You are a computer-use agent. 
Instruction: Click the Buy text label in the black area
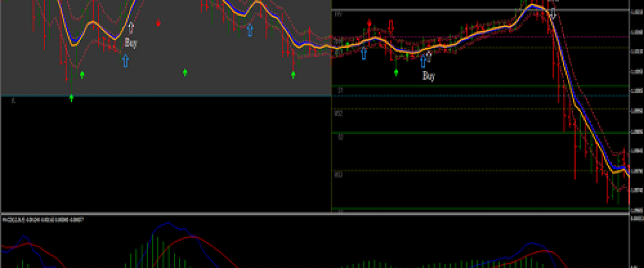pyautogui.click(x=428, y=76)
